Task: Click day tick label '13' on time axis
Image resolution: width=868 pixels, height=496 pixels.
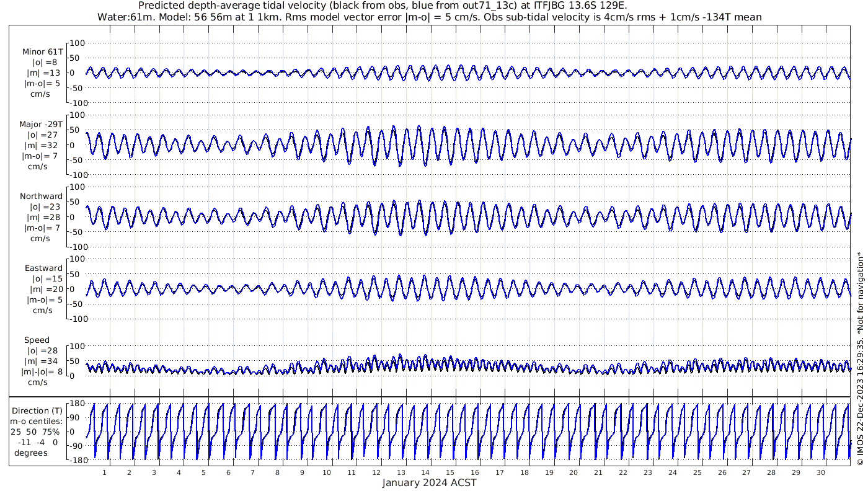Action: 401,472
